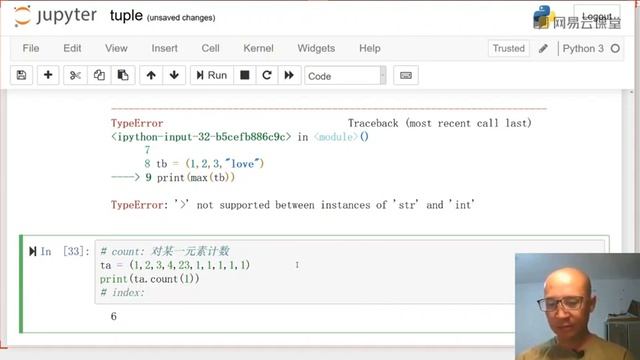Move selected cell up arrow
Screen dimensions: 640x360
pos(151,75)
